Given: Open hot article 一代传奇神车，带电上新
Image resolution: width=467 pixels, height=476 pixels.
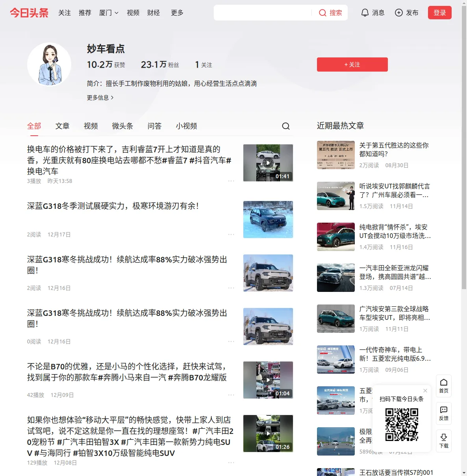Looking at the screenshot, I should [x=395, y=354].
